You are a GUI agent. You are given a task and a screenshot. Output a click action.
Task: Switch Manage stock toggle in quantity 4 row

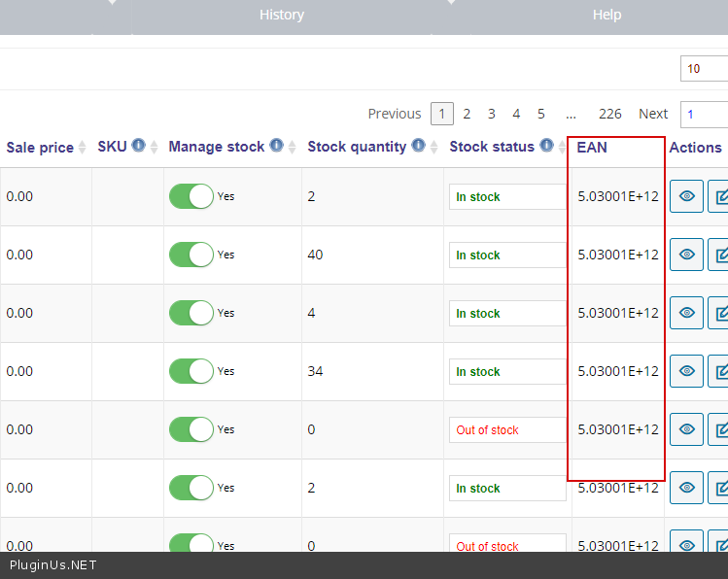click(x=191, y=313)
